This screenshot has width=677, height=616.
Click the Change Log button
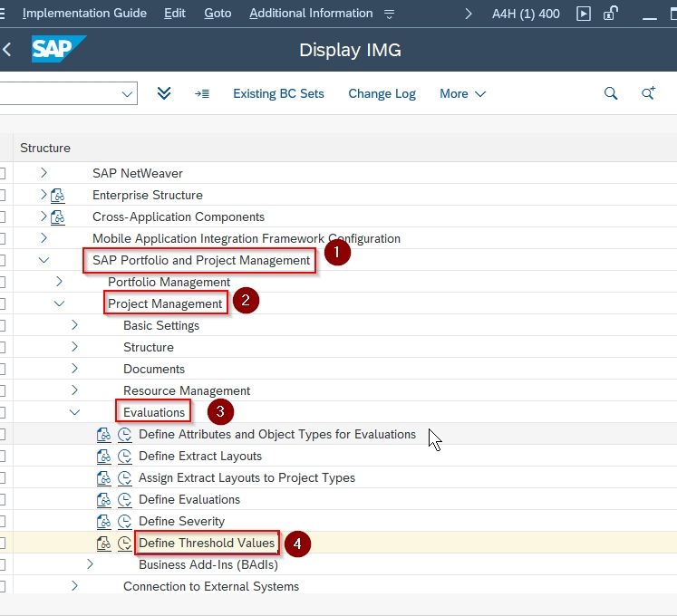[382, 93]
